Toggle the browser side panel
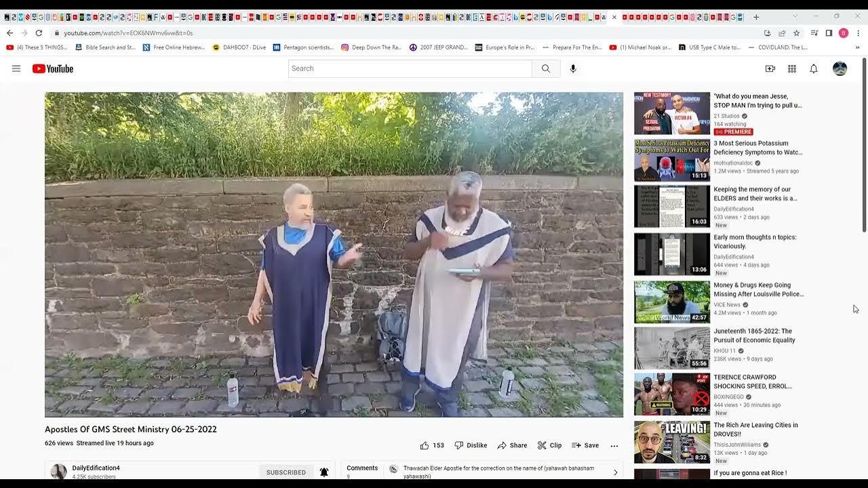The image size is (868, 488). [x=829, y=33]
